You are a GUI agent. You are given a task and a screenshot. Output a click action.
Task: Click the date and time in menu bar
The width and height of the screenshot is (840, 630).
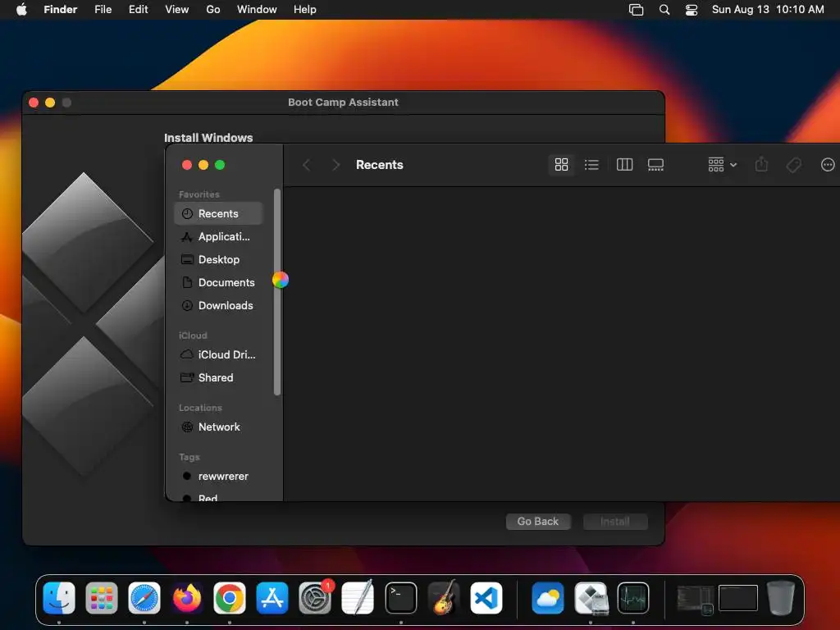(x=768, y=9)
